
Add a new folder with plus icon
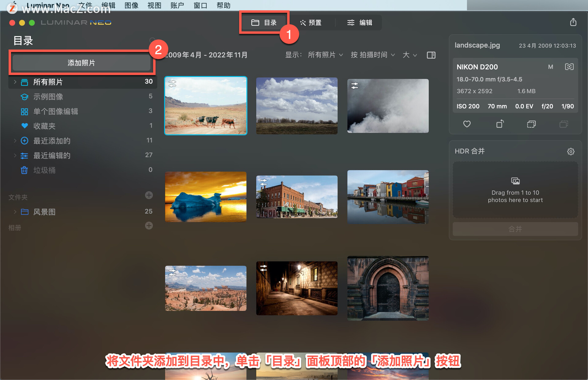pos(149,195)
